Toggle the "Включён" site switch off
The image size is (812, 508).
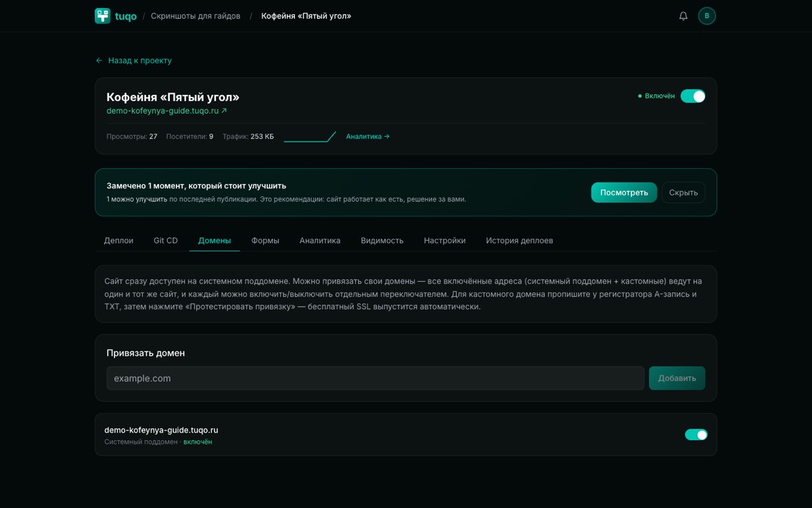tap(693, 96)
